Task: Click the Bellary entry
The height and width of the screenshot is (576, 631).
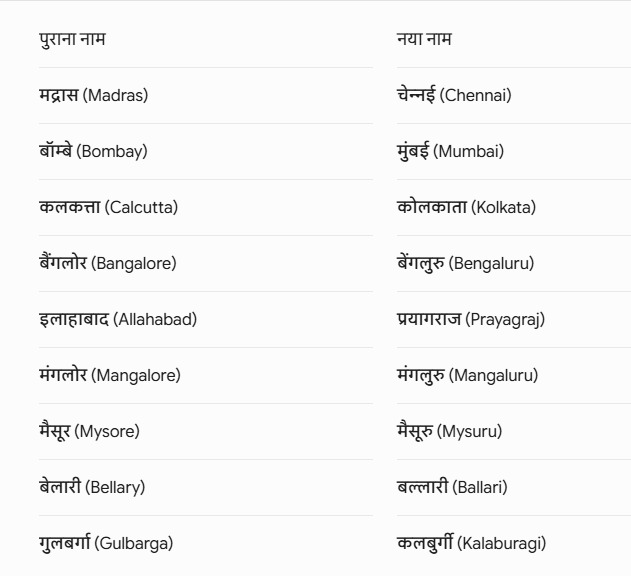Action: (x=92, y=487)
